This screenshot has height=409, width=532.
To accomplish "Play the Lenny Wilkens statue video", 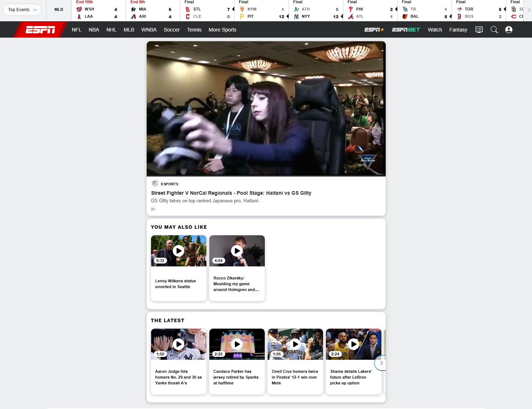I will 178,250.
